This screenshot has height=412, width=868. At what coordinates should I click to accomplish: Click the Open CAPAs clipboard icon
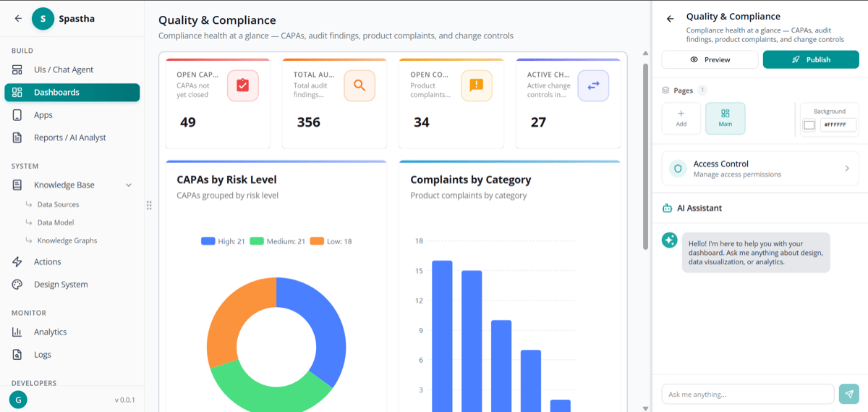(x=243, y=85)
